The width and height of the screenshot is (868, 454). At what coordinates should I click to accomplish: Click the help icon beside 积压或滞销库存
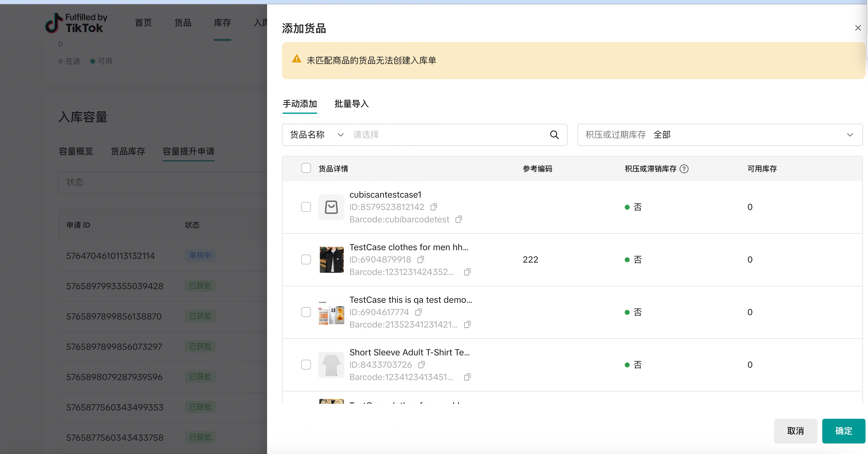[x=684, y=169]
